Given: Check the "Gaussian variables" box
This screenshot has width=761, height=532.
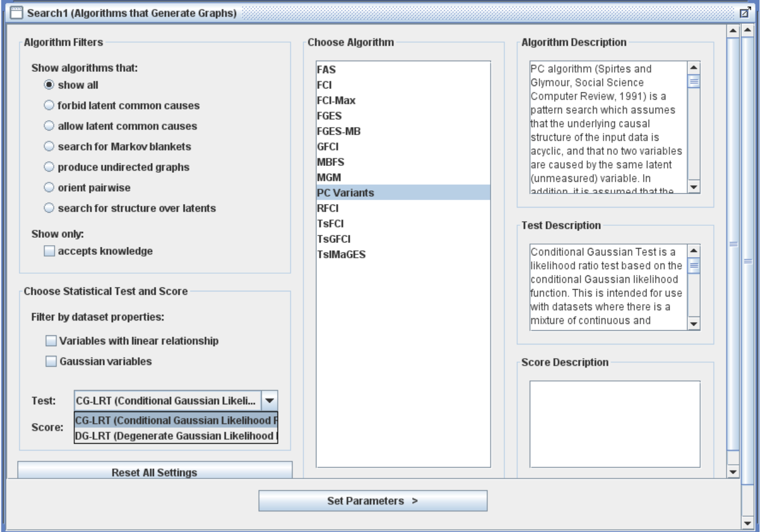Looking at the screenshot, I should pos(51,362).
